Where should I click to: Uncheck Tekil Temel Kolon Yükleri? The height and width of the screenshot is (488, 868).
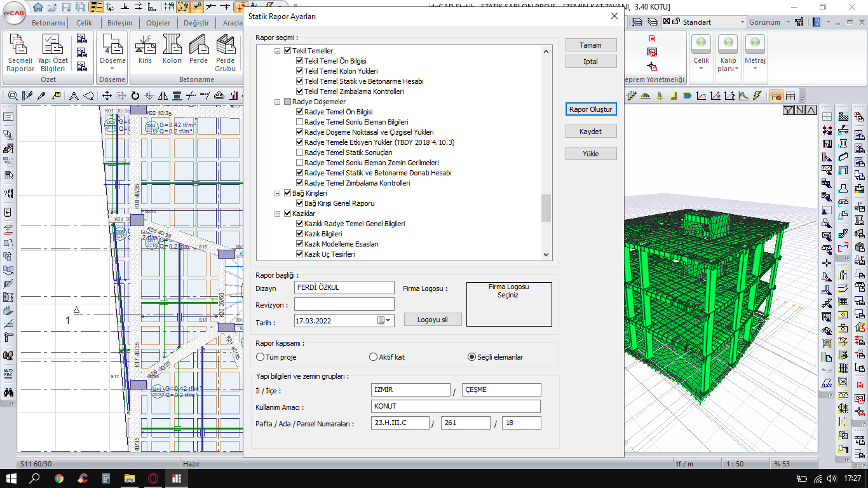[299, 71]
